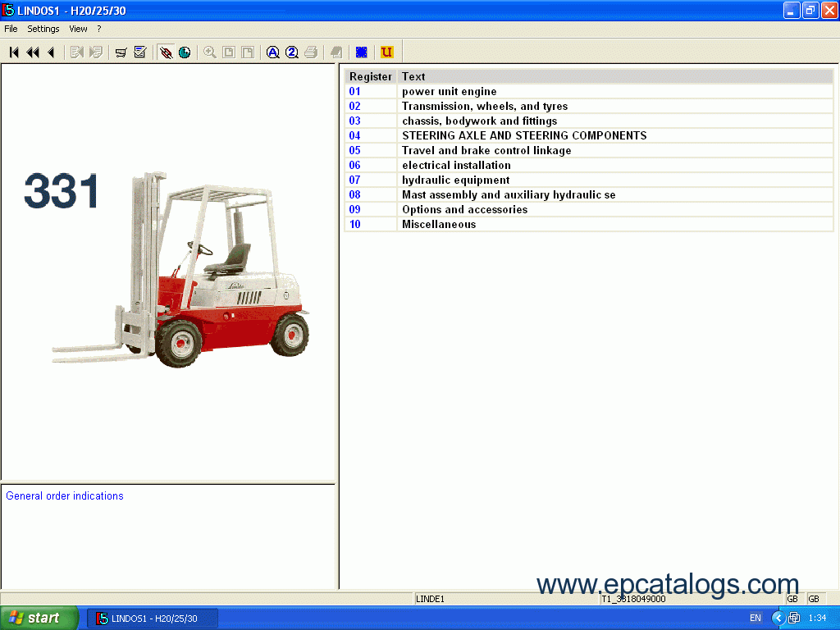
Task: Click the first greyed page view icon
Action: click(229, 52)
